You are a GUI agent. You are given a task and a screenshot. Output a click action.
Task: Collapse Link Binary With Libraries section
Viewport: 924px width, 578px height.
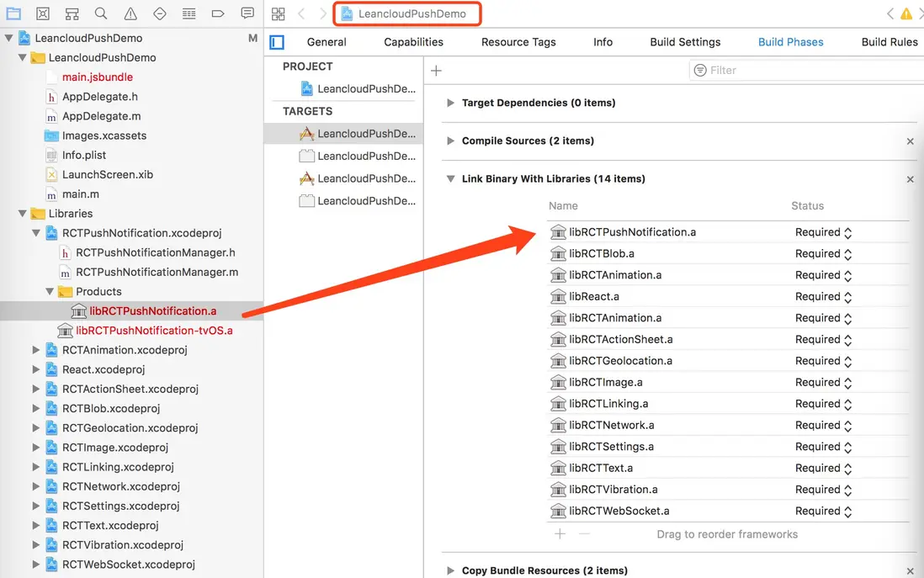[450, 178]
